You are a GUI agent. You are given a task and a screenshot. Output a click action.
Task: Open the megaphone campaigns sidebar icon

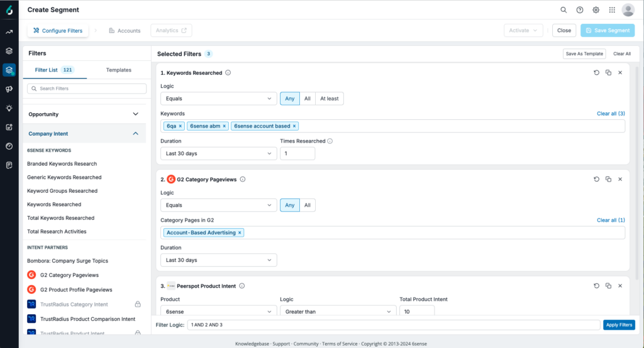click(x=9, y=89)
